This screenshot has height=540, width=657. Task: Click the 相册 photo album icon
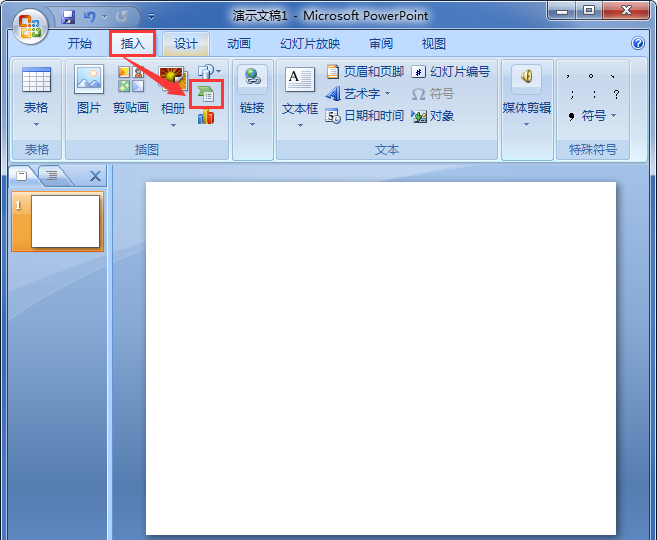pos(172,80)
